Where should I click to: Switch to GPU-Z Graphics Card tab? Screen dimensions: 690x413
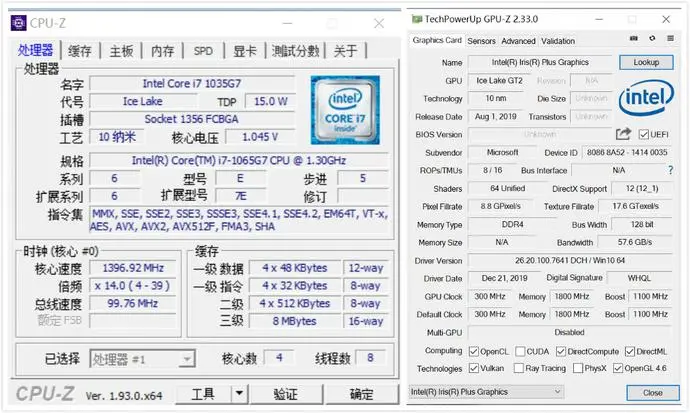[x=437, y=40]
